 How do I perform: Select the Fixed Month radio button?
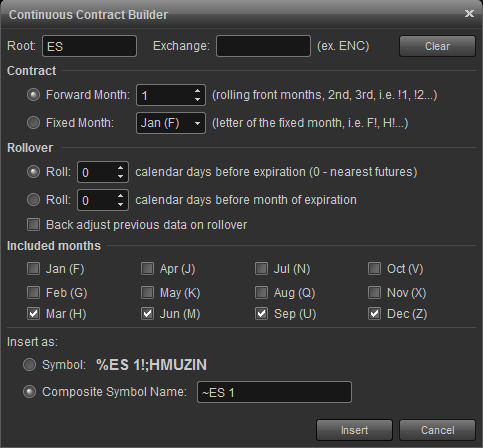(x=33, y=123)
